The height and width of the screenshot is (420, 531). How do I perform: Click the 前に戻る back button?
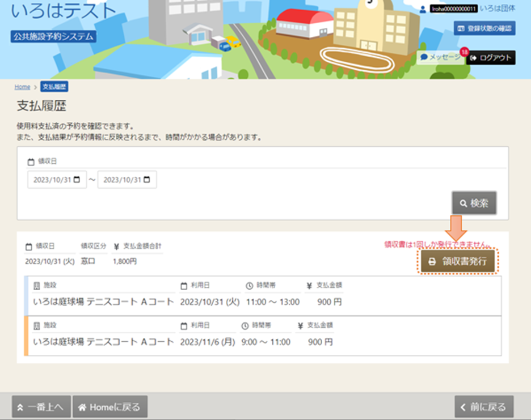[x=484, y=406]
